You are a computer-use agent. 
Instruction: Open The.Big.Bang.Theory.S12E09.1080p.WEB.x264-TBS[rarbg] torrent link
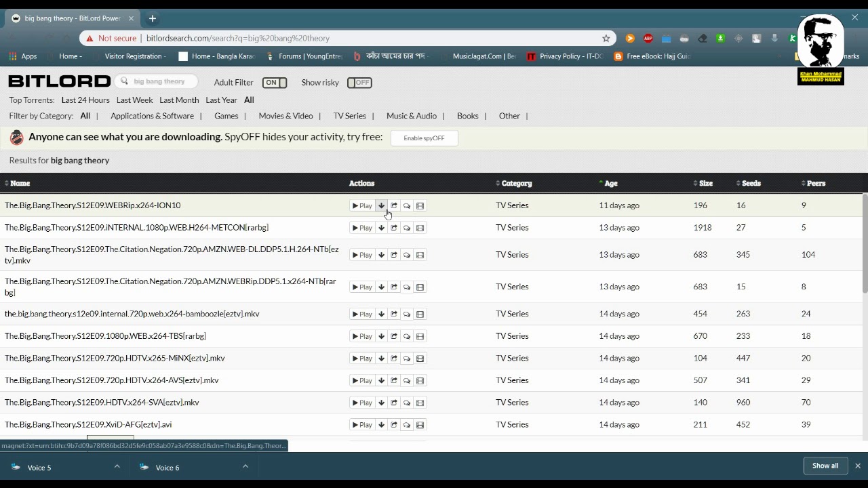(105, 336)
